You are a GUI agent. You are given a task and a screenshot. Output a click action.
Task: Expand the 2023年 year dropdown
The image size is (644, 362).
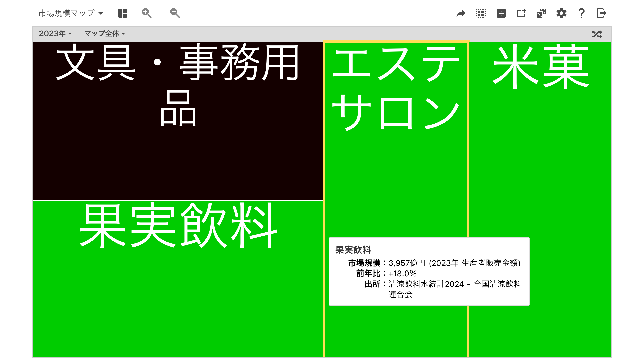(x=55, y=34)
